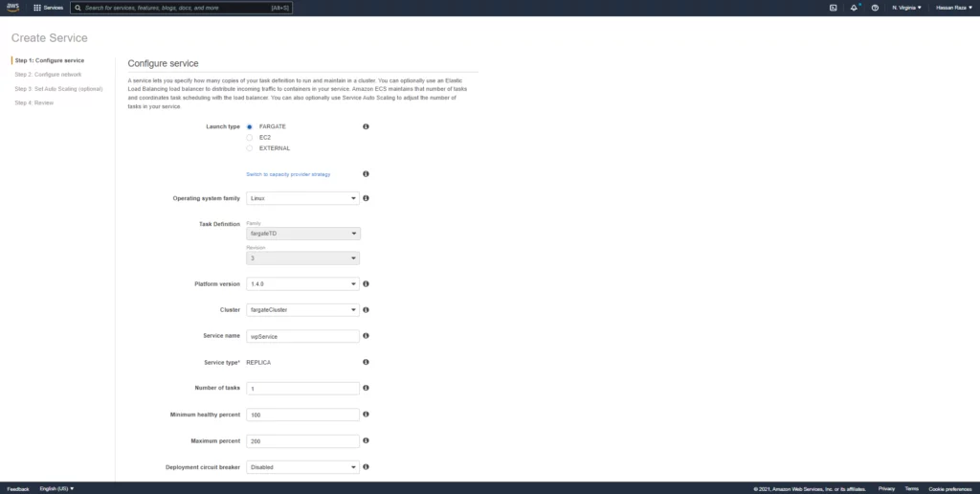This screenshot has width=980, height=494.
Task: Launch the CloudShell terminal icon
Action: [834, 8]
